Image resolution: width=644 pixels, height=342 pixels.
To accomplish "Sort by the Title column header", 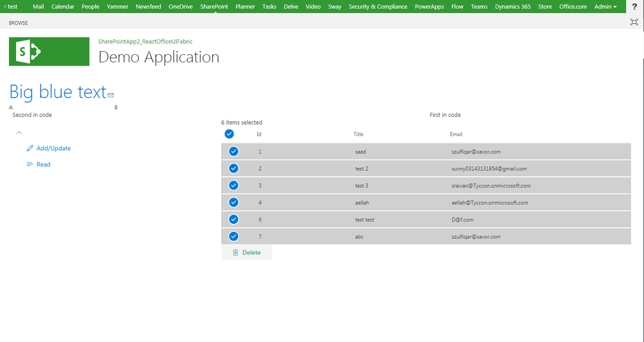I will coord(358,134).
